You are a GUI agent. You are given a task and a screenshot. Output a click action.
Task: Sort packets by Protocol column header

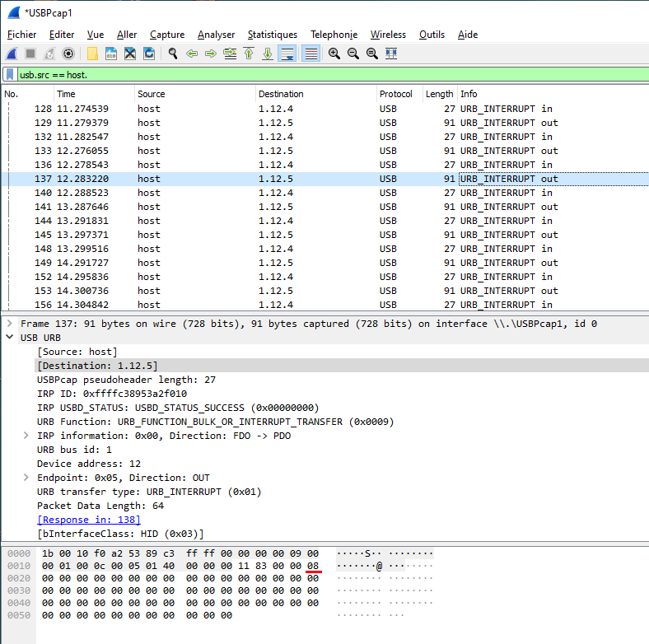[395, 94]
